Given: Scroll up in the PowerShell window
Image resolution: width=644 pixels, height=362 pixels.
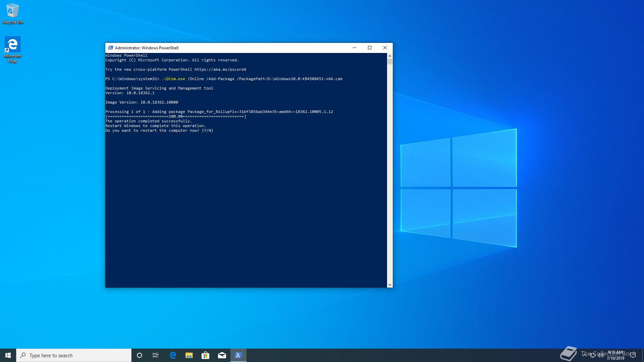Looking at the screenshot, I should coord(389,55).
